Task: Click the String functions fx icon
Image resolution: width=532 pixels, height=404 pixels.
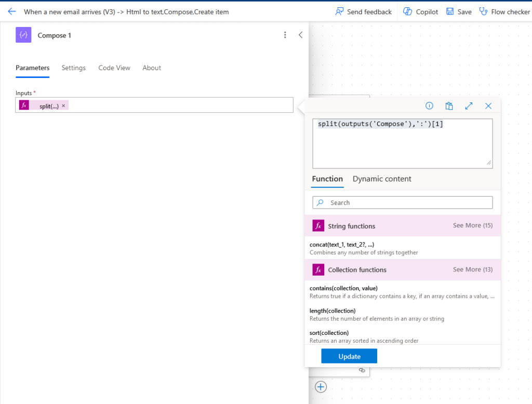Action: pyautogui.click(x=318, y=226)
